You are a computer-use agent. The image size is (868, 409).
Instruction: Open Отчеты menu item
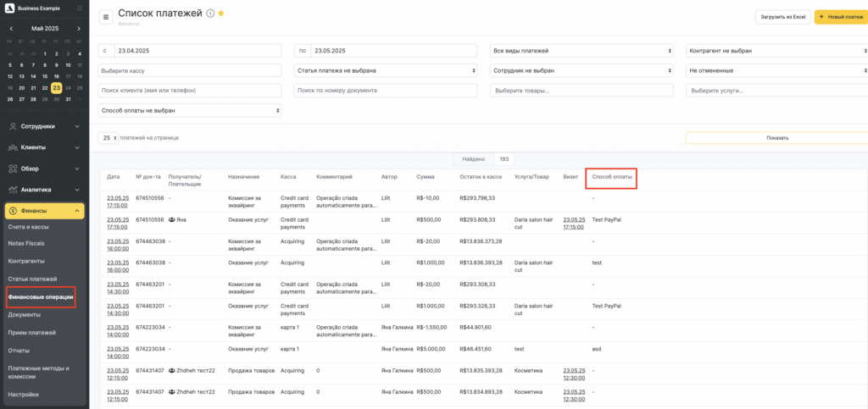tap(19, 351)
